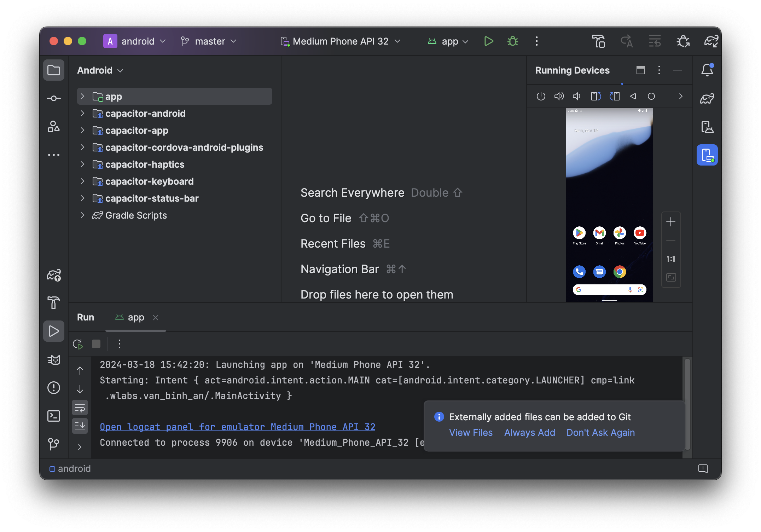Click Sync Project with Gradle Files icon
761x532 pixels.
(x=711, y=41)
